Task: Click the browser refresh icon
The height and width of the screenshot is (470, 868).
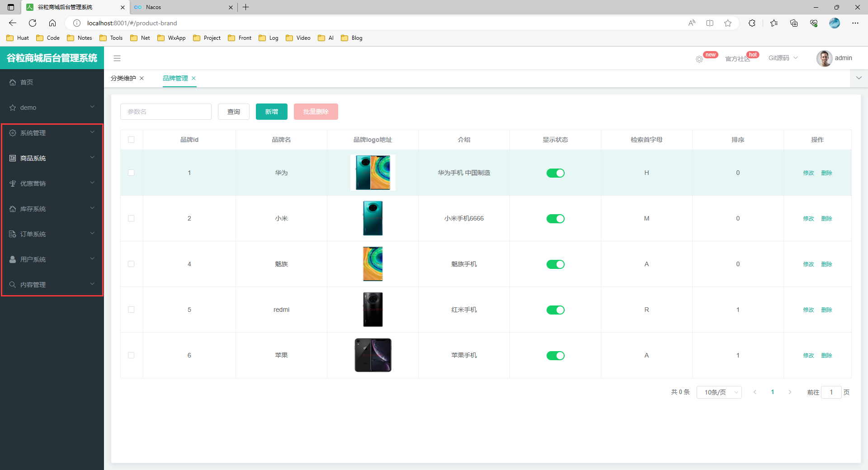Action: pyautogui.click(x=33, y=23)
